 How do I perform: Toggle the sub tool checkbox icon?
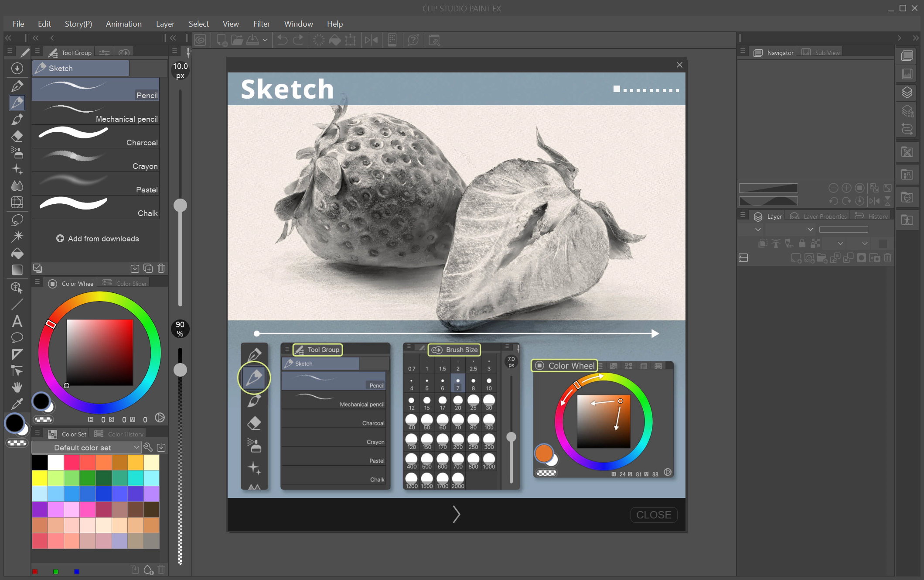pos(38,268)
